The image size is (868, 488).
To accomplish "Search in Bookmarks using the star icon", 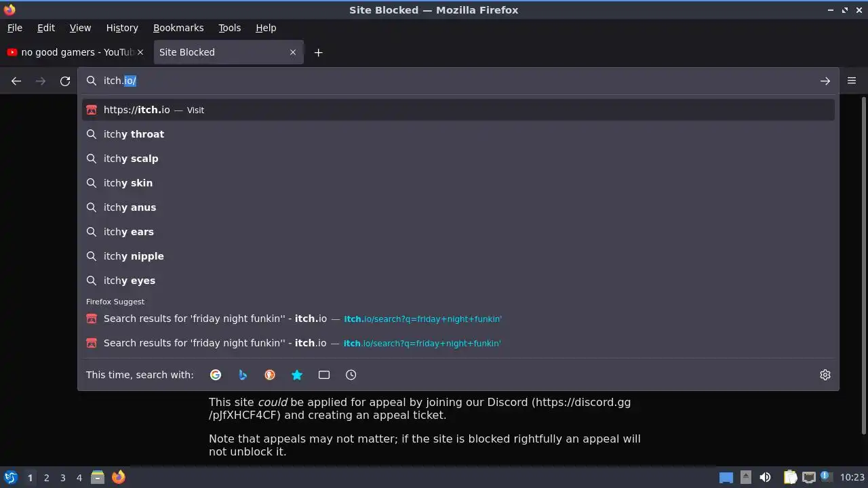I will [297, 375].
